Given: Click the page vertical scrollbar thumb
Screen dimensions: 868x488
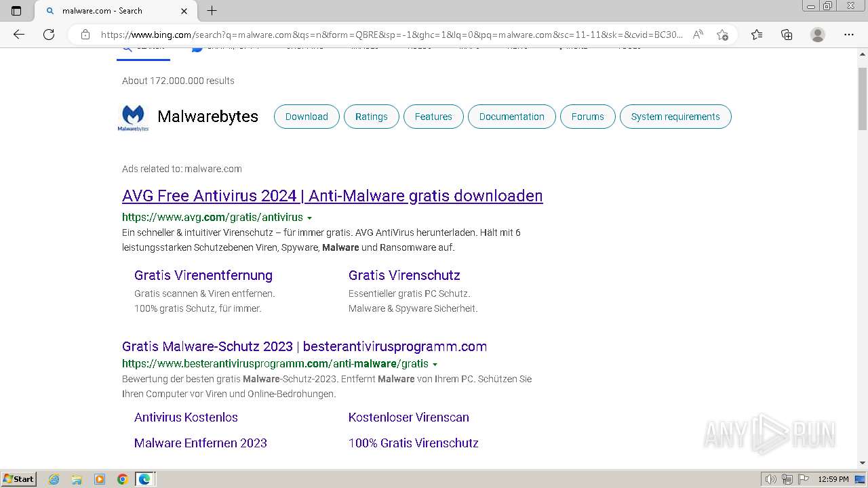Looking at the screenshot, I should coord(863,98).
